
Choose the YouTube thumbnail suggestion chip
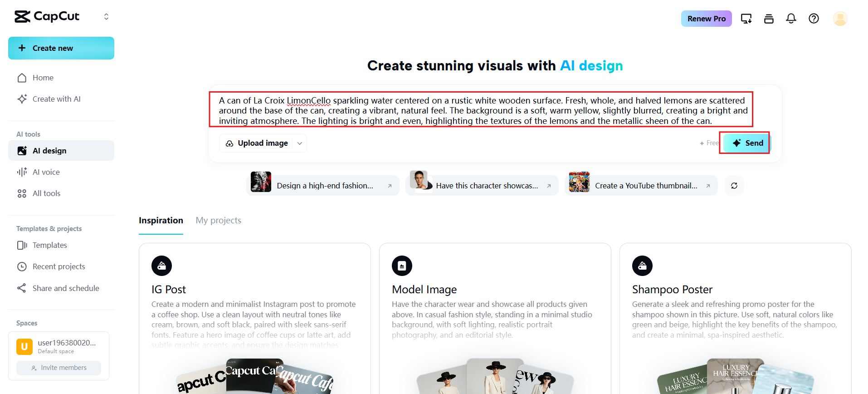pyautogui.click(x=641, y=186)
